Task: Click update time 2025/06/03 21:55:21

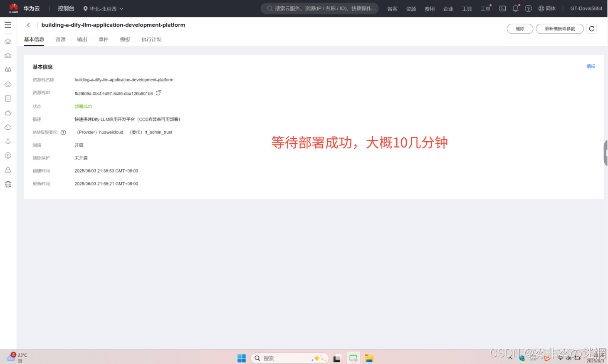Action: coord(106,184)
